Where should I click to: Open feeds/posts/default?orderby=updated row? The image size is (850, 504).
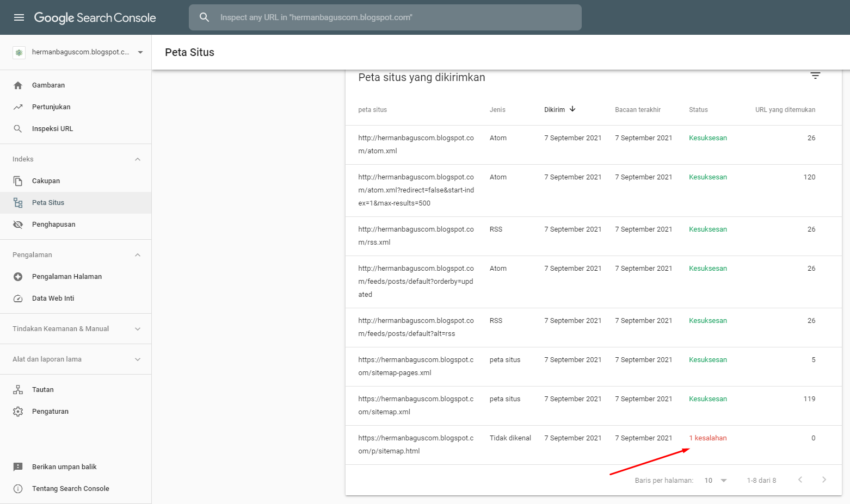[x=594, y=282]
